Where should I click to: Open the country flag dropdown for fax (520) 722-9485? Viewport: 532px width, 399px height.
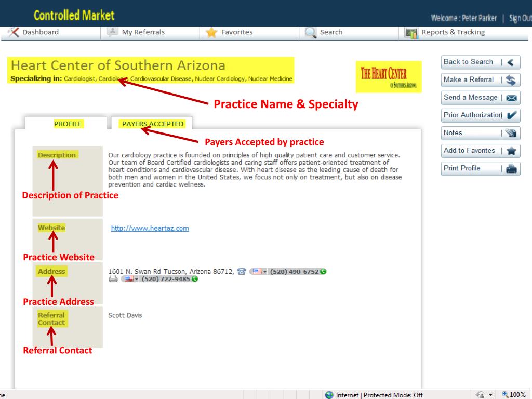pos(131,279)
